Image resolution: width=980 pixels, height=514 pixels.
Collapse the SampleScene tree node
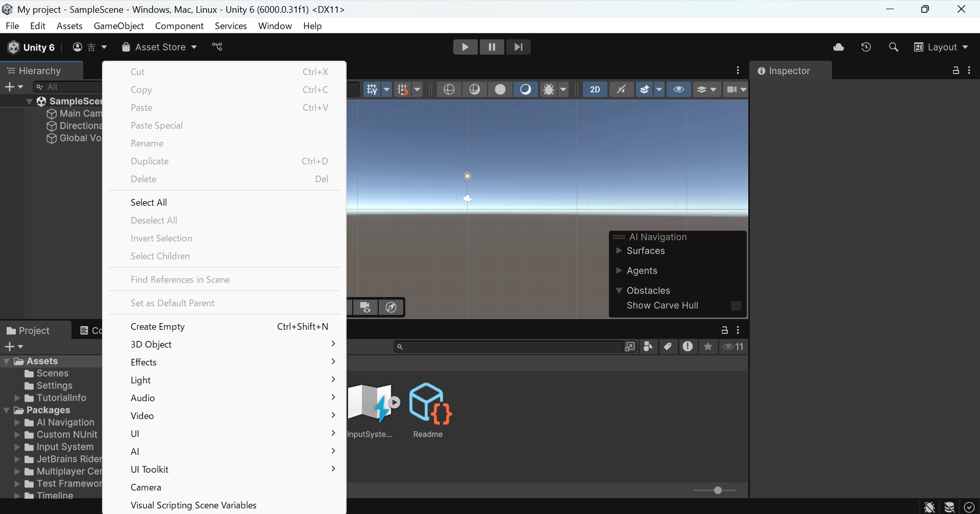coord(29,102)
